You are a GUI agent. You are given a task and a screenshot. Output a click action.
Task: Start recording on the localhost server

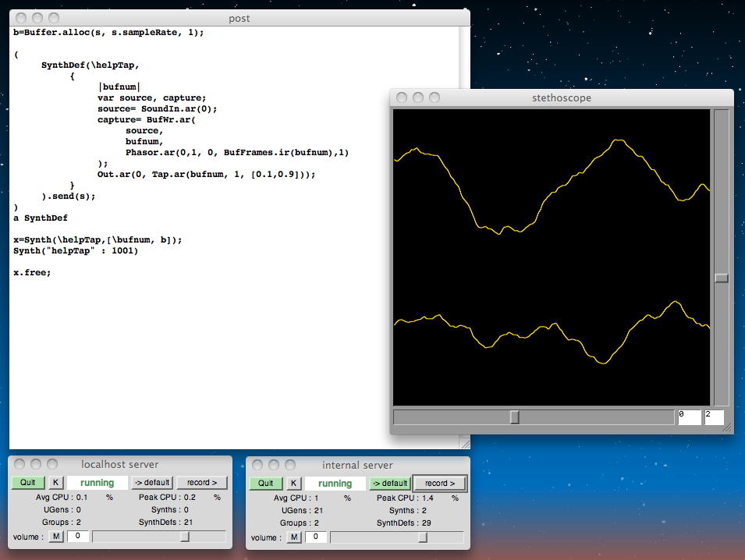coord(202,483)
